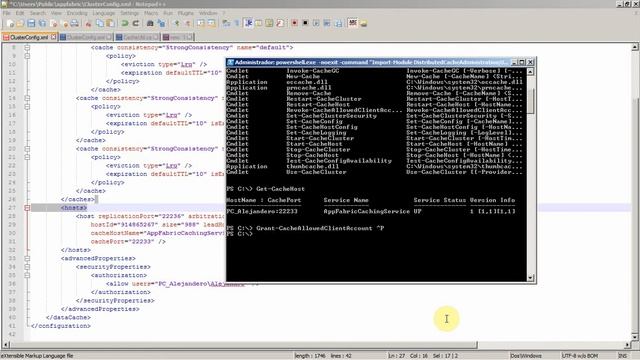The image size is (640, 360).
Task: Zoom out using the toolbar icon
Action: (188, 23)
